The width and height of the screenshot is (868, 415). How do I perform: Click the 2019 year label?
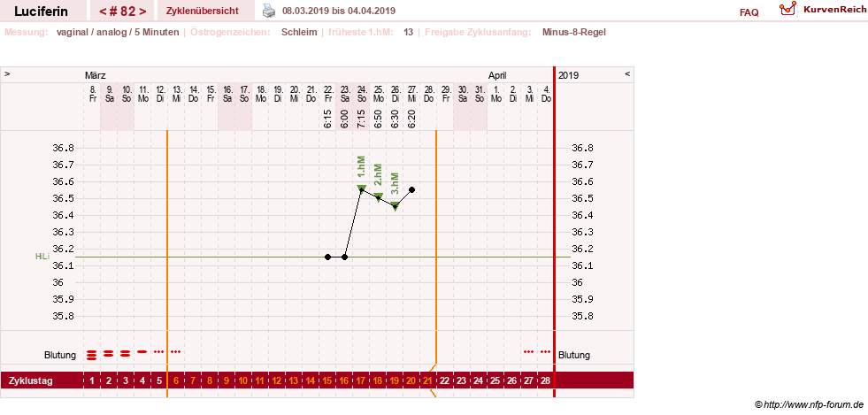coord(568,74)
